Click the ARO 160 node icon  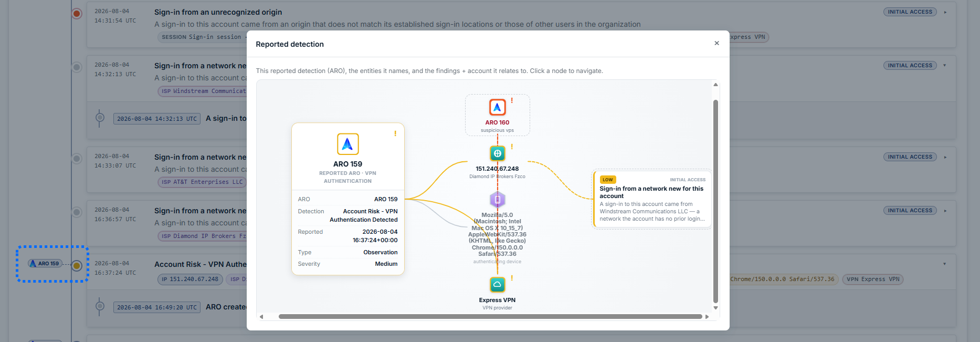(x=497, y=107)
